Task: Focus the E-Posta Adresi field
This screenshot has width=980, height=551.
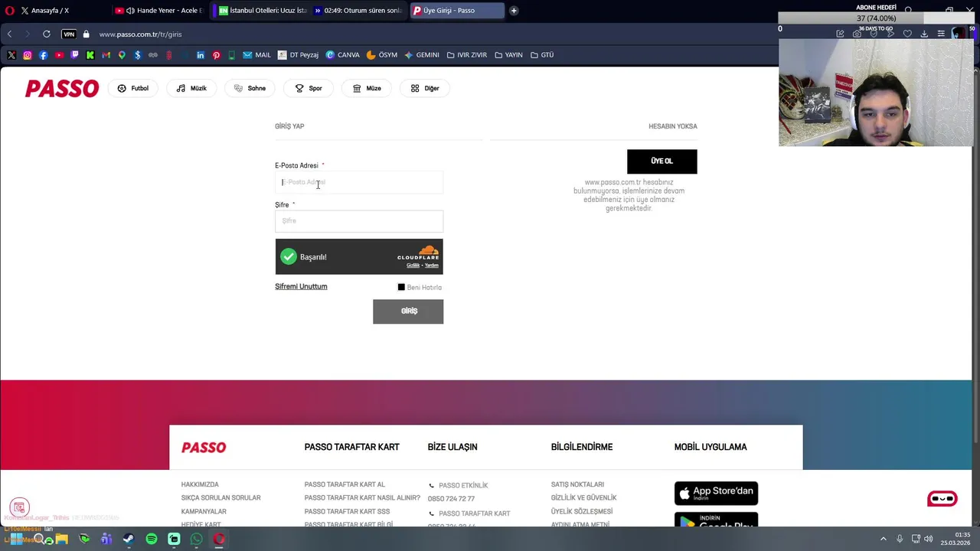Action: pos(359,182)
